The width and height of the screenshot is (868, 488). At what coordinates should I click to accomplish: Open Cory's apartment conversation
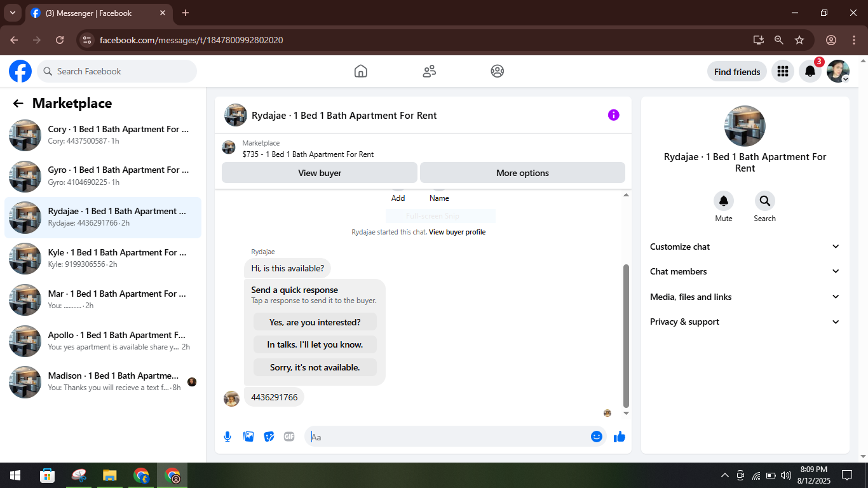(x=103, y=135)
